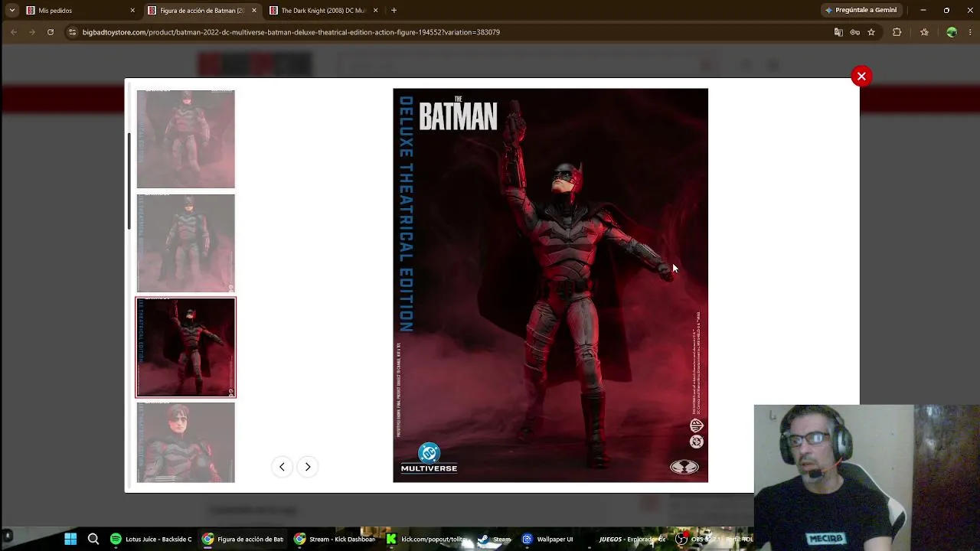Close The Dark Knight (2008) tab
Viewport: 980px width, 551px height.
click(x=375, y=11)
